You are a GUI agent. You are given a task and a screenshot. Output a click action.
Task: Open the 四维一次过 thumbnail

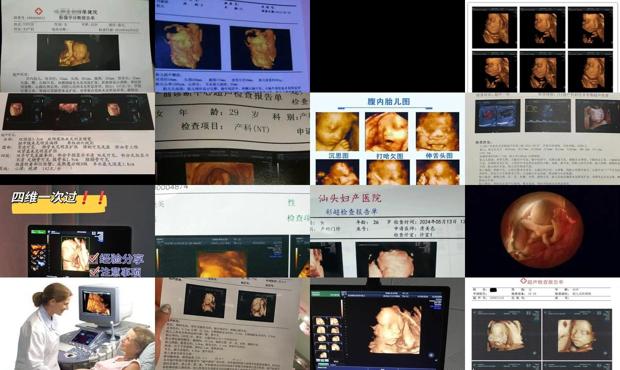click(x=77, y=231)
